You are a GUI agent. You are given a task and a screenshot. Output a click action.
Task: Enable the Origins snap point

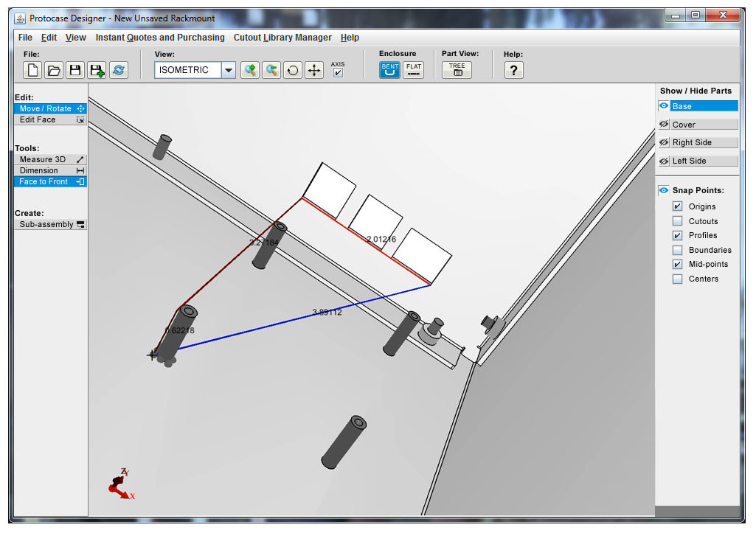(676, 206)
